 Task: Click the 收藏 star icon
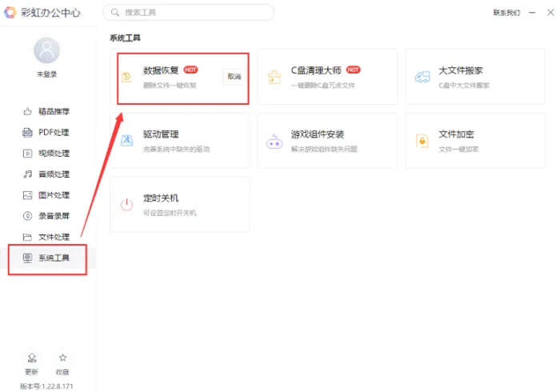(63, 358)
